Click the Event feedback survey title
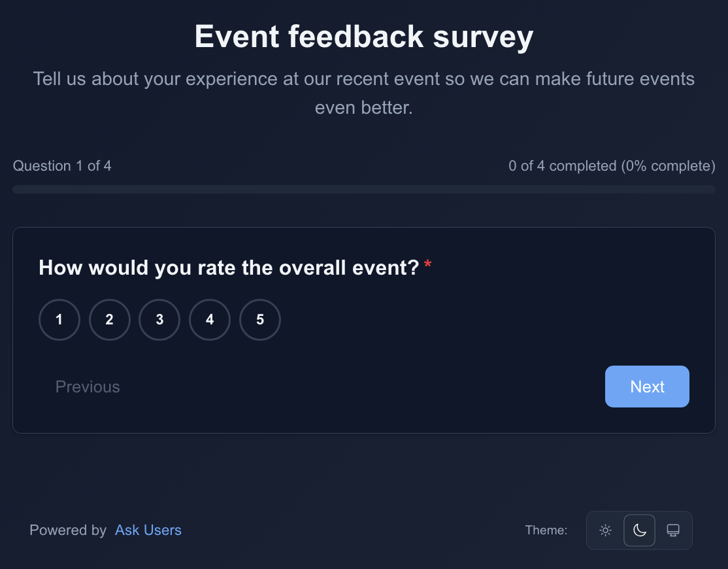This screenshot has width=728, height=569. pos(364,37)
